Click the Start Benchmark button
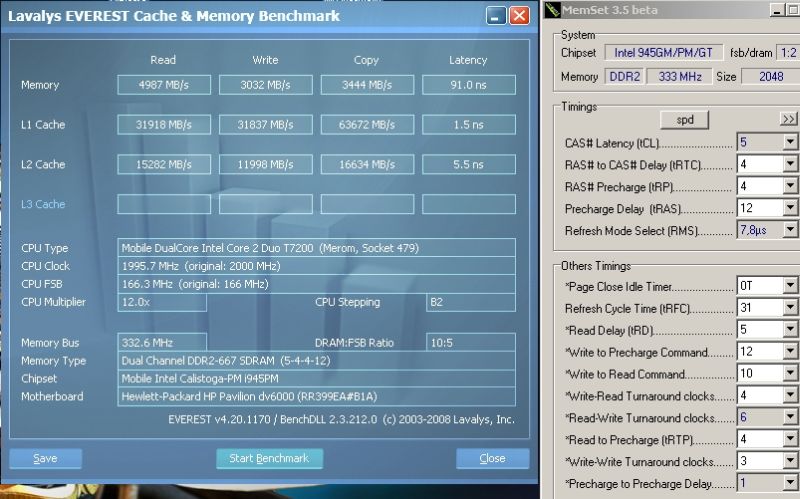 [x=269, y=458]
